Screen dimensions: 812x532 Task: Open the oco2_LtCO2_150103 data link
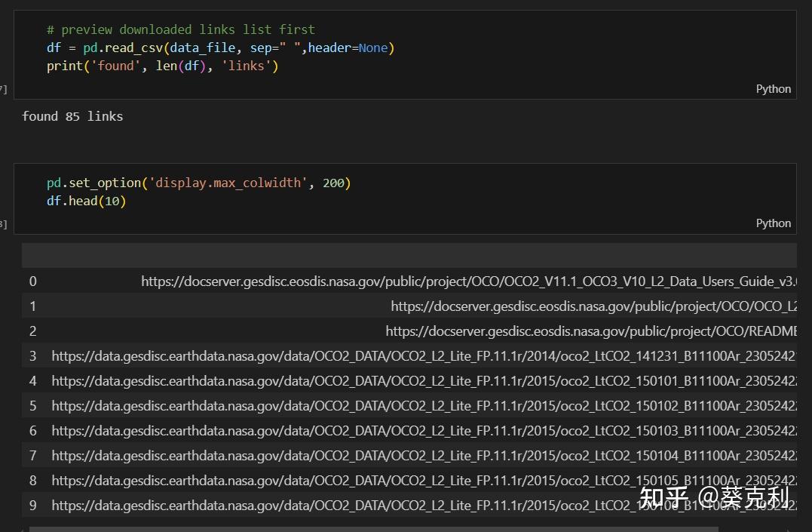422,430
